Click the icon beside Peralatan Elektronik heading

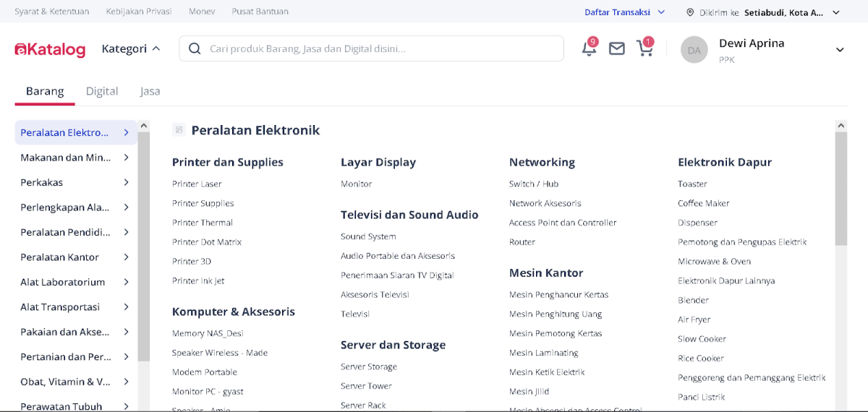click(x=179, y=130)
